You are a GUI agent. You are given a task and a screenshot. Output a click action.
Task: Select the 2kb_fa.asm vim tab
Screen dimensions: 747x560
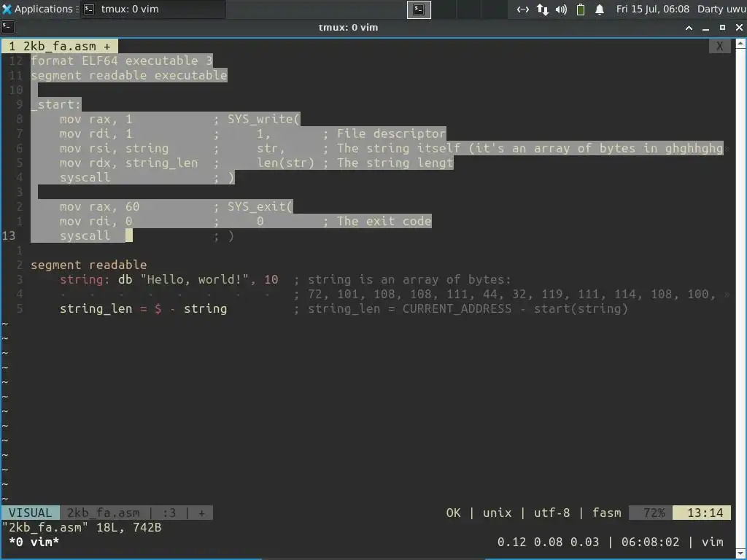(x=60, y=46)
